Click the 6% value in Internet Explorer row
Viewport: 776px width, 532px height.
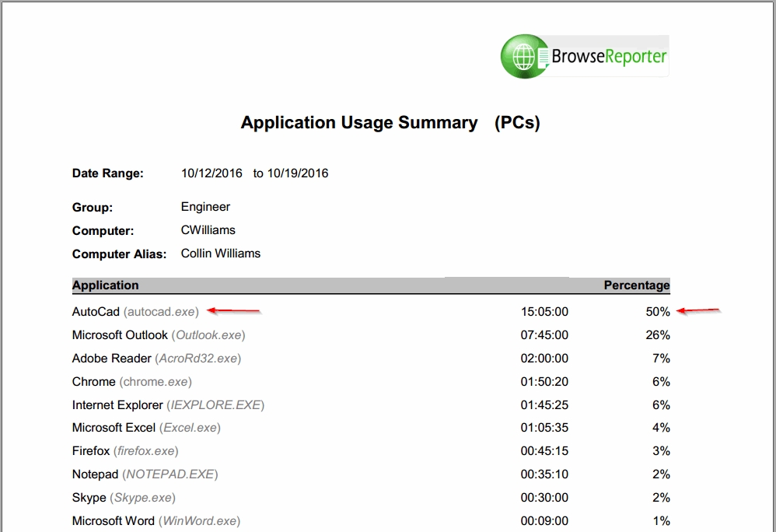pos(661,404)
